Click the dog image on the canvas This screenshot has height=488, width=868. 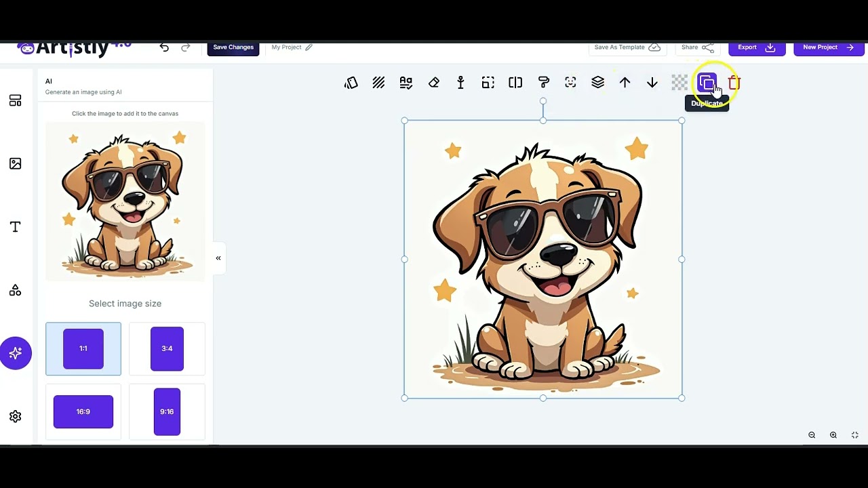[543, 260]
